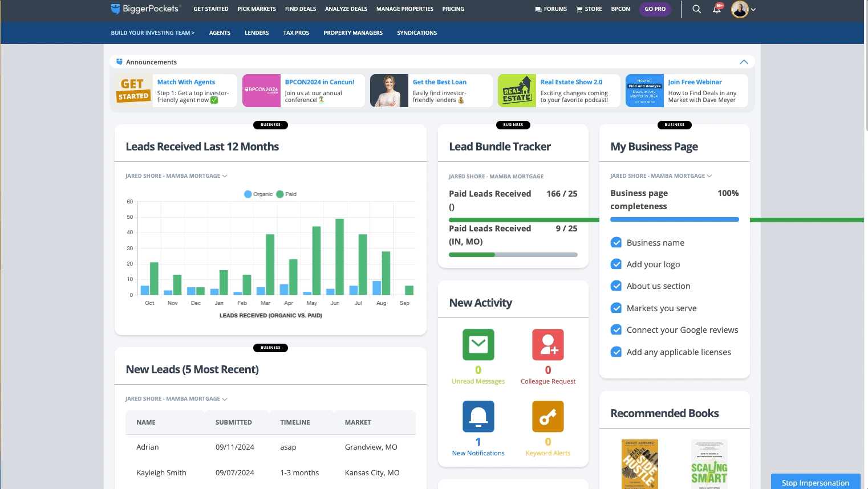Click the notifications bell icon
The image size is (868, 489).
[717, 9]
